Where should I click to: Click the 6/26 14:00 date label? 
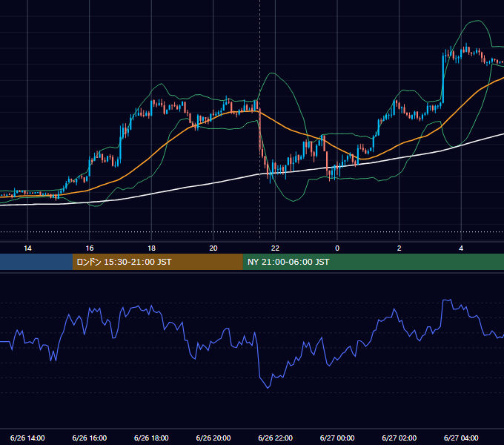[x=27, y=438]
